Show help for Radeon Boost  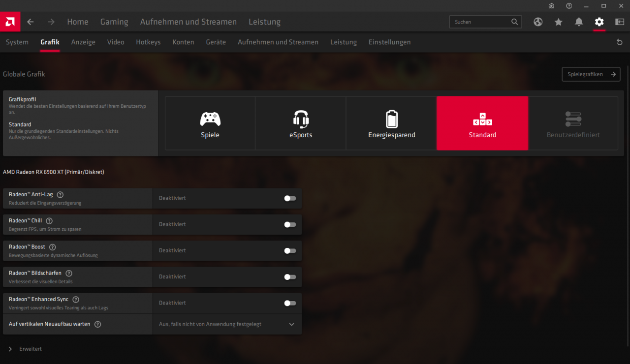pyautogui.click(x=53, y=247)
